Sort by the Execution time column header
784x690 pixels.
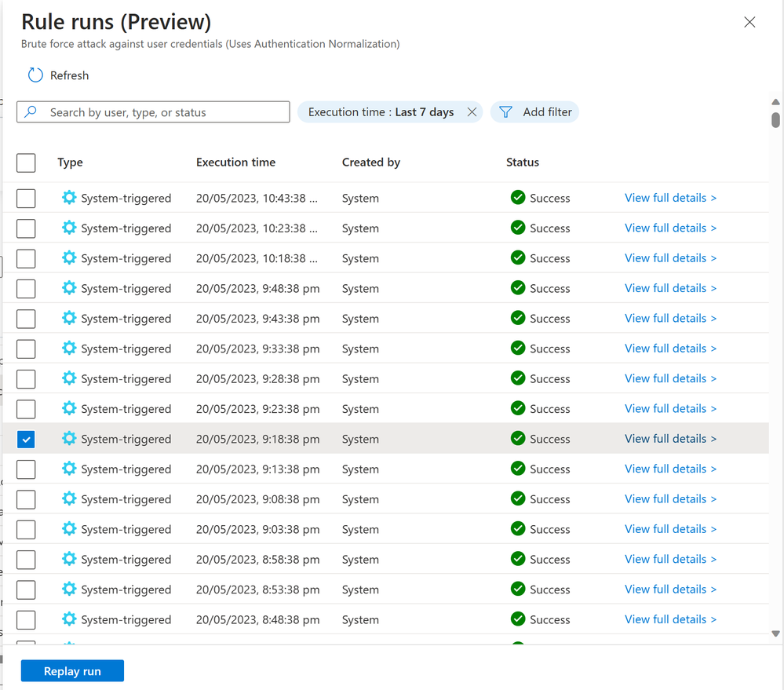pos(235,162)
